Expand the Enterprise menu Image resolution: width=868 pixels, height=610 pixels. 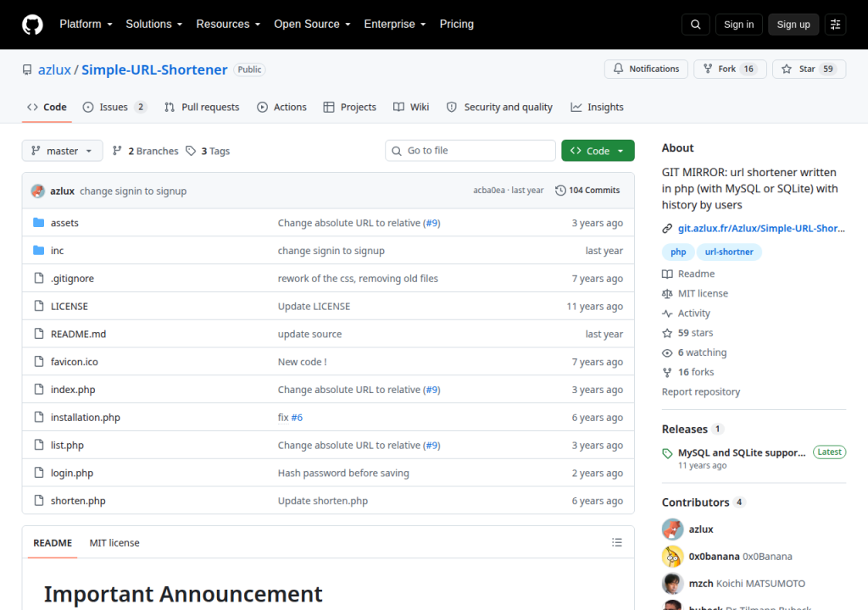pos(395,25)
